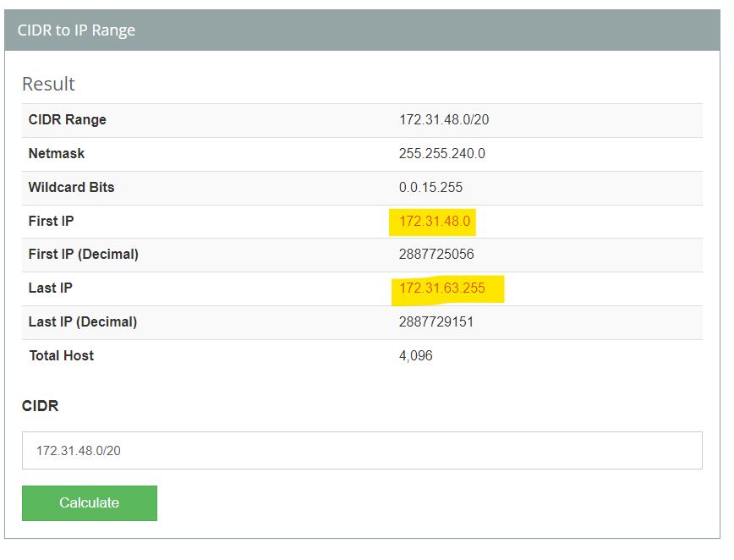Select the highlighted Last IP 172.31.63.255

(x=442, y=288)
